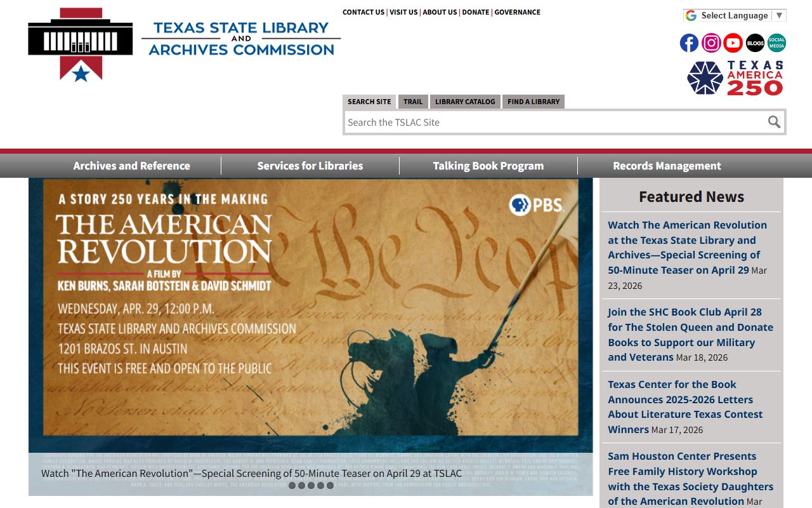The image size is (812, 508).
Task: Open Letters About Literature Texas Contest news
Action: [x=685, y=407]
